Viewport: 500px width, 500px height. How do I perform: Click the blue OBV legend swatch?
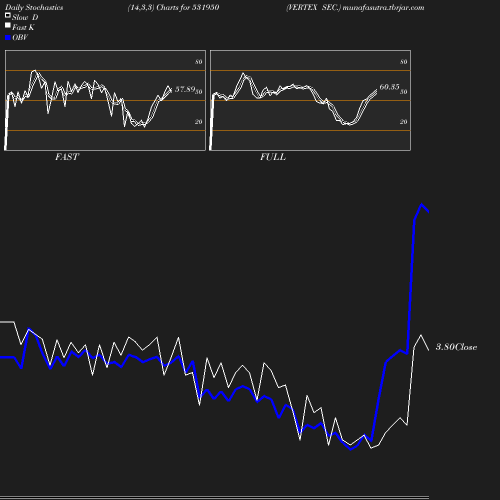point(8,38)
